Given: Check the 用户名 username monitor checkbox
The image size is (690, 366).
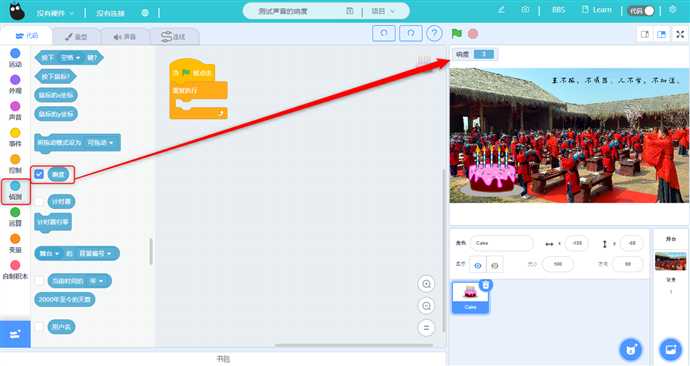Looking at the screenshot, I should tap(39, 326).
